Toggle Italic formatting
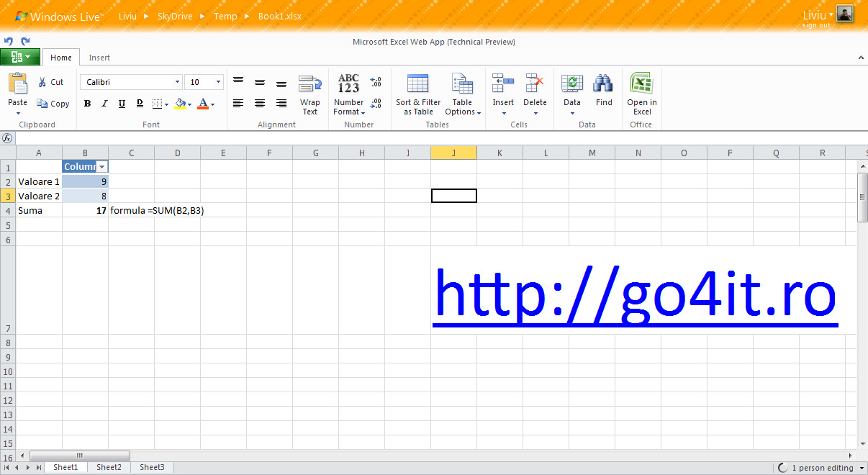 point(104,104)
